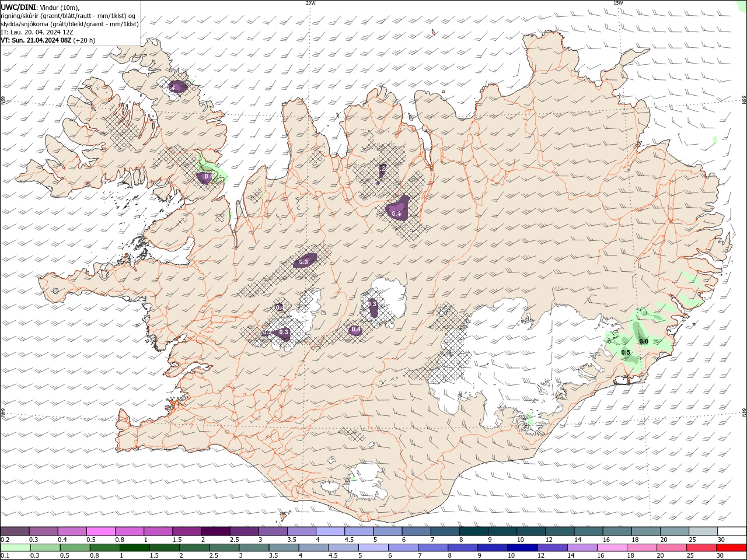The image size is (747, 560).
Task: Click the 0.5 value in the green rain area
Action: pos(626,352)
